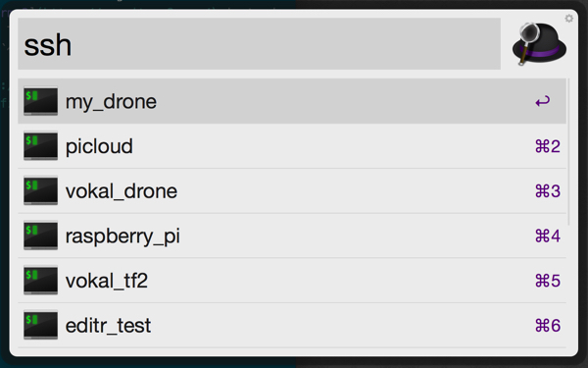Click the return arrow on my_drone row
Viewport: 588px width, 368px height.
pyautogui.click(x=543, y=101)
